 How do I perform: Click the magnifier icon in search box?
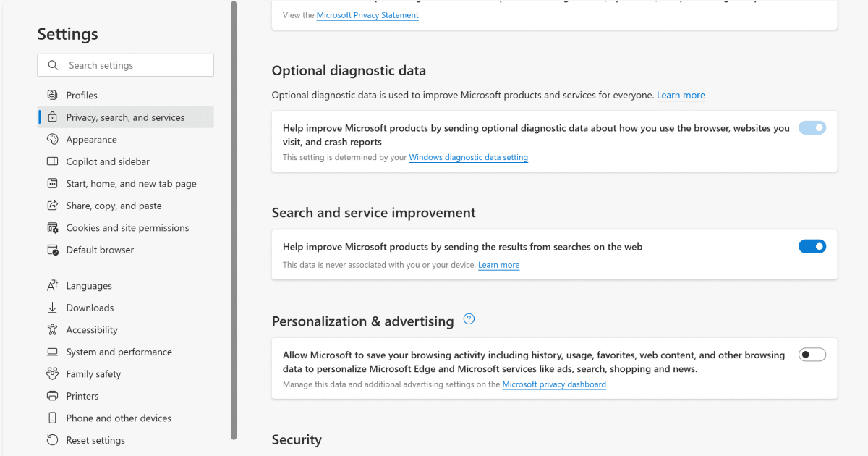coord(53,65)
